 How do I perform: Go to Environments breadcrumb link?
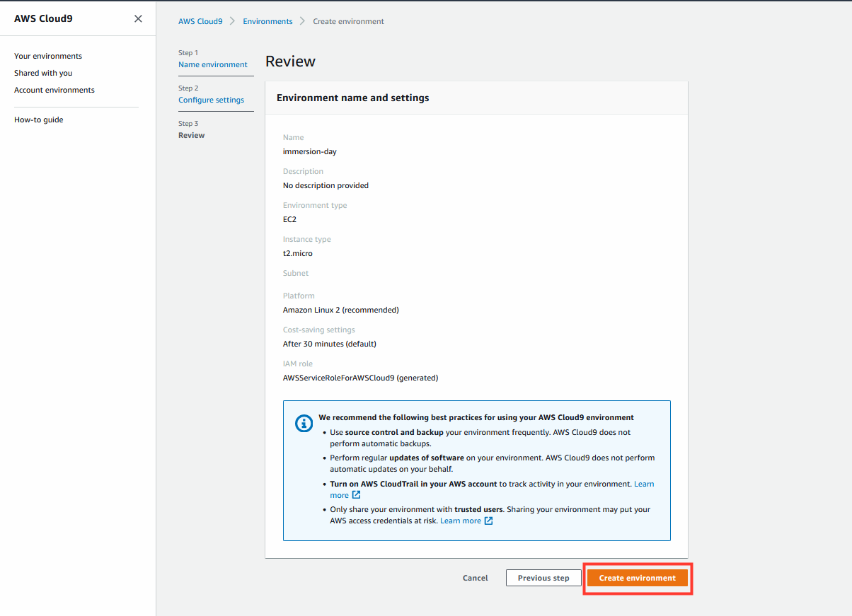[x=267, y=21]
